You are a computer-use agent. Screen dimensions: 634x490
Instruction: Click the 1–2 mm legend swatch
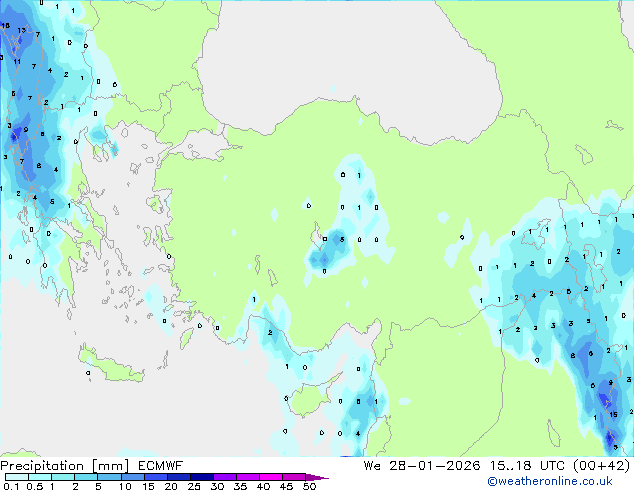pyautogui.click(x=63, y=477)
